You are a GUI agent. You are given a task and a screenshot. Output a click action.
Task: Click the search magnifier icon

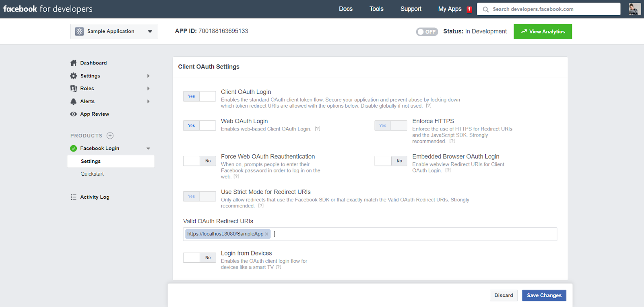tap(486, 9)
